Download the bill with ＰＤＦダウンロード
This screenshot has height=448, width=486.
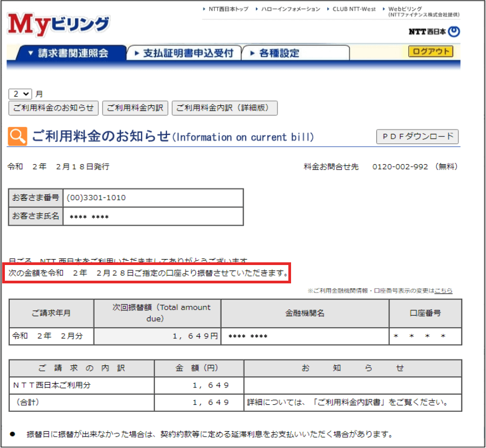click(x=417, y=137)
